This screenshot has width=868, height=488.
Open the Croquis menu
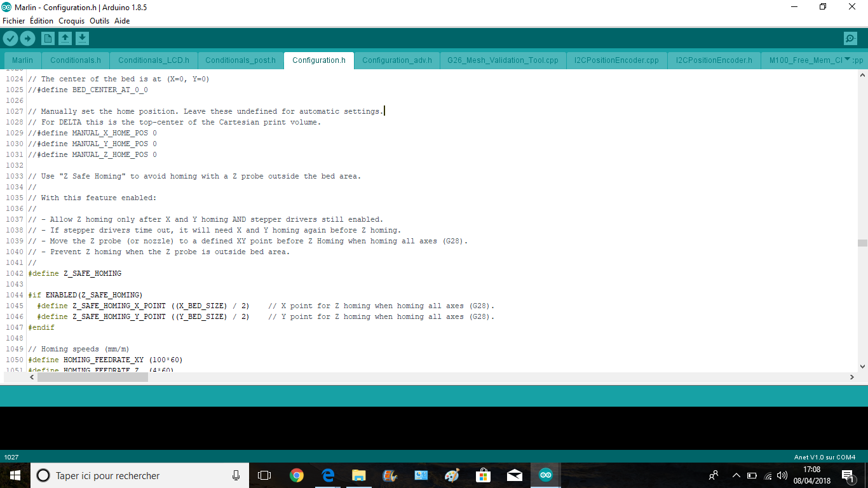pos(71,21)
